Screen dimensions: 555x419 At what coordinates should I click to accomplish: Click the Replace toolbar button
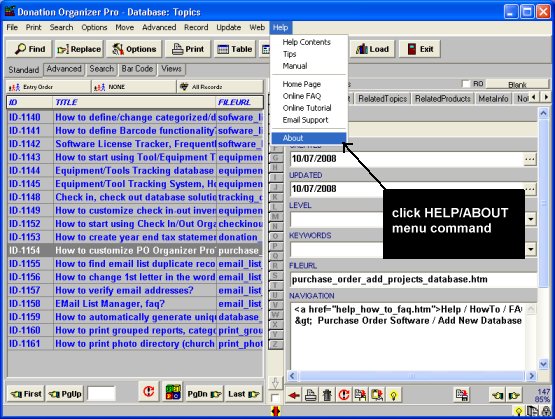pos(79,49)
